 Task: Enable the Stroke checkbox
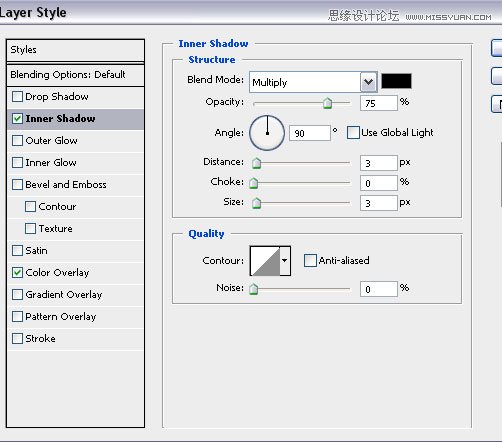[x=17, y=339]
